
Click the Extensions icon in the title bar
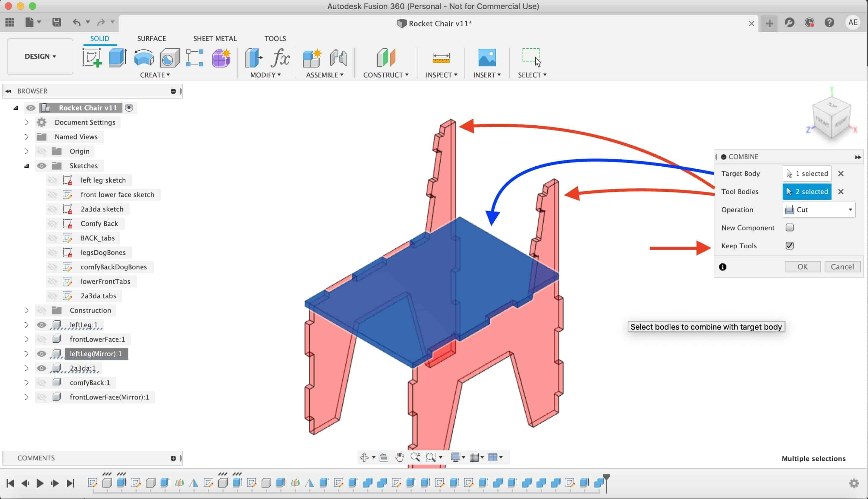point(790,23)
